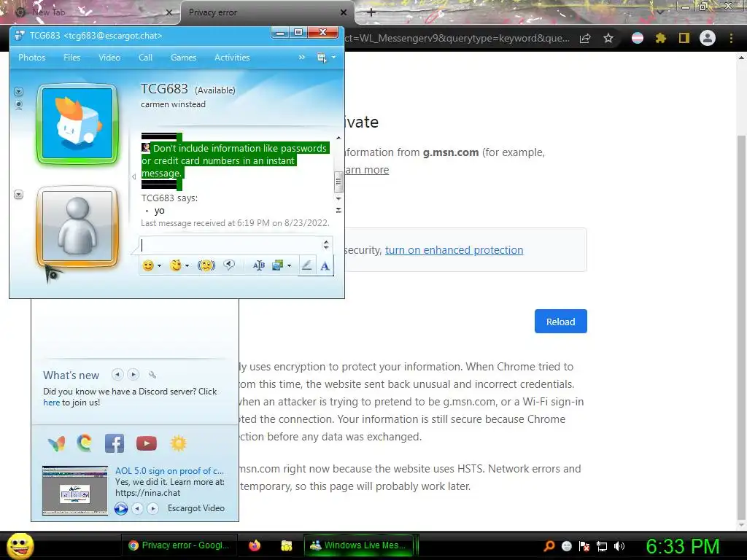The width and height of the screenshot is (747, 560).
Task: Open a new Chrome tab with plus
Action: click(x=371, y=12)
